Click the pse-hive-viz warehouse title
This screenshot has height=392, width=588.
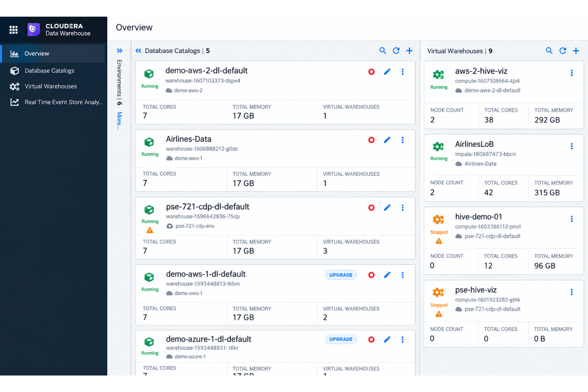[476, 290]
